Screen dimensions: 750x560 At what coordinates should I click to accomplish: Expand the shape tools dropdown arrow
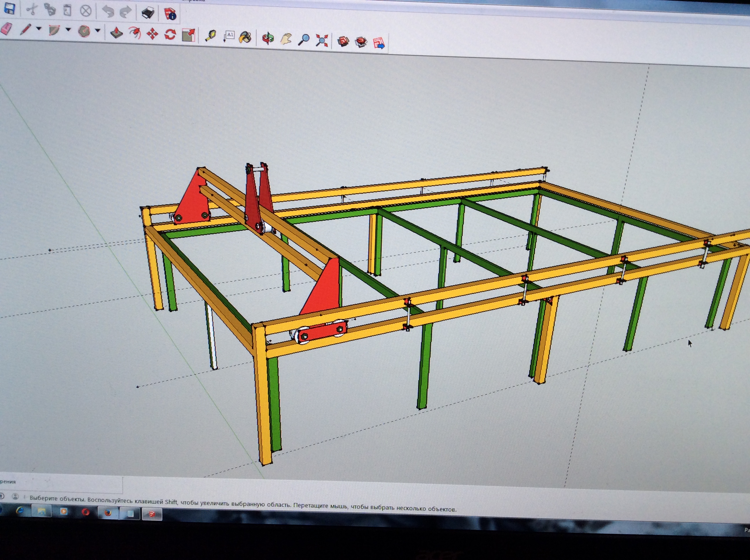(x=98, y=31)
